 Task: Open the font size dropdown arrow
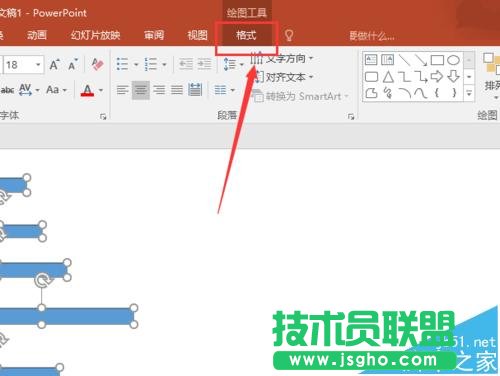point(39,64)
